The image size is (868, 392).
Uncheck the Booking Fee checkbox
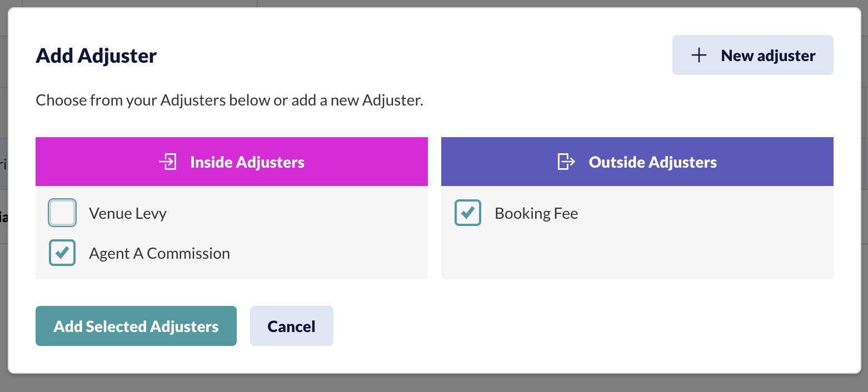[x=468, y=213]
